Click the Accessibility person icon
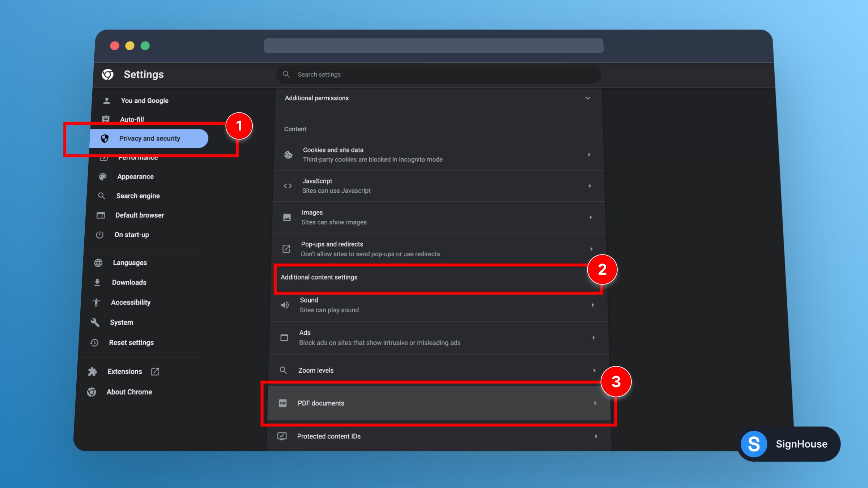 point(96,302)
